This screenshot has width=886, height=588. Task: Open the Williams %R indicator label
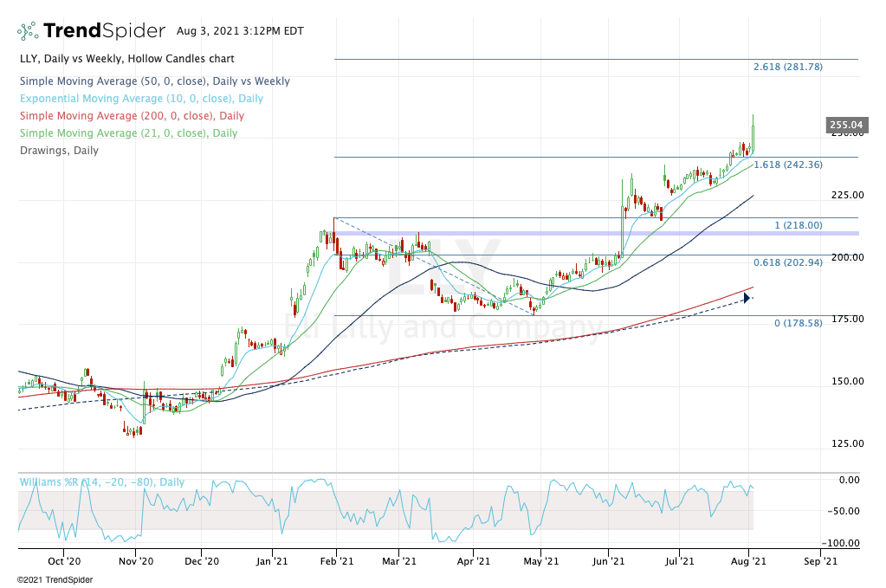click(x=101, y=481)
